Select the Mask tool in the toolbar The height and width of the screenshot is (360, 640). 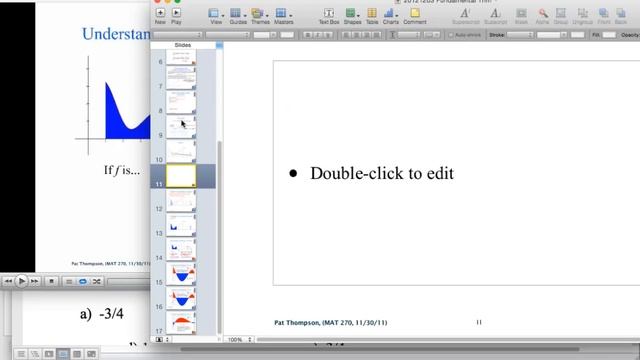point(521,16)
